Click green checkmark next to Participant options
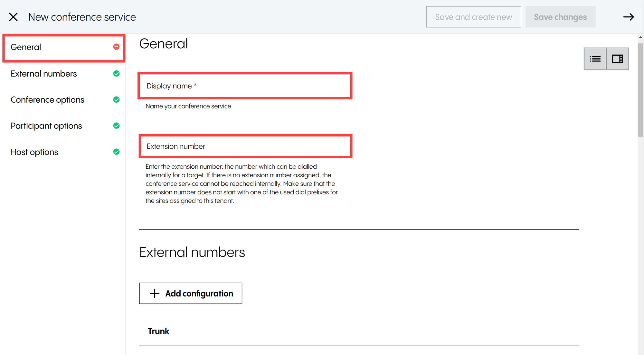 [x=116, y=126]
